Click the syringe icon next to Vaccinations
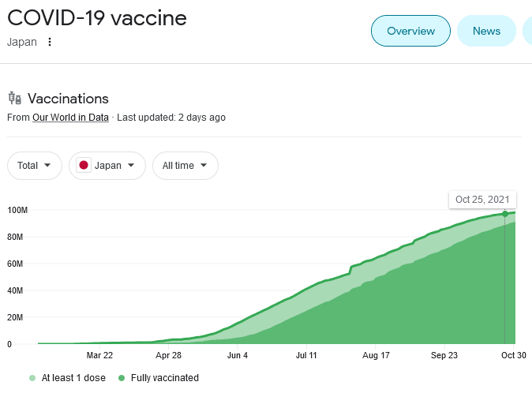This screenshot has height=393, width=532. pos(14,99)
